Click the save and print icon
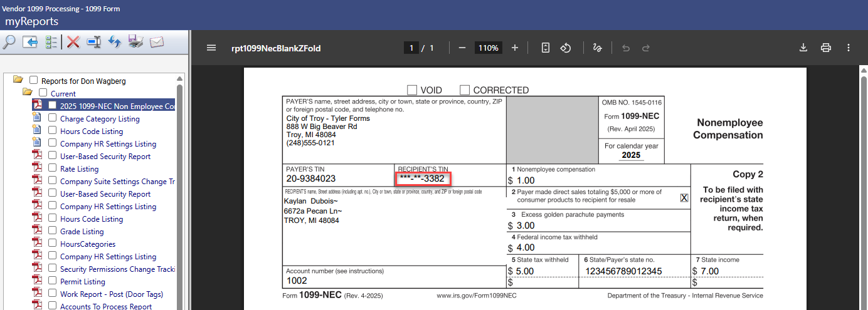 click(x=135, y=42)
